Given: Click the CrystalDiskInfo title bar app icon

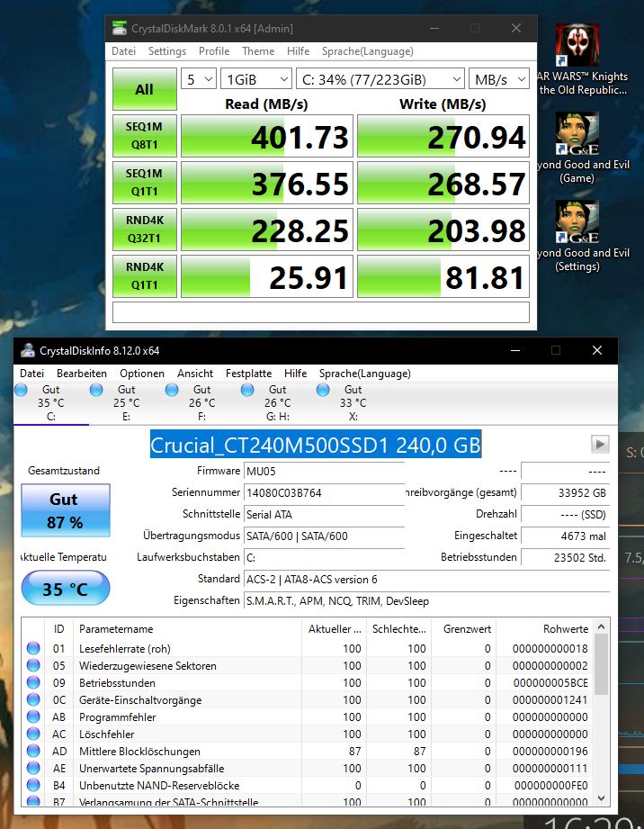Looking at the screenshot, I should click(28, 350).
